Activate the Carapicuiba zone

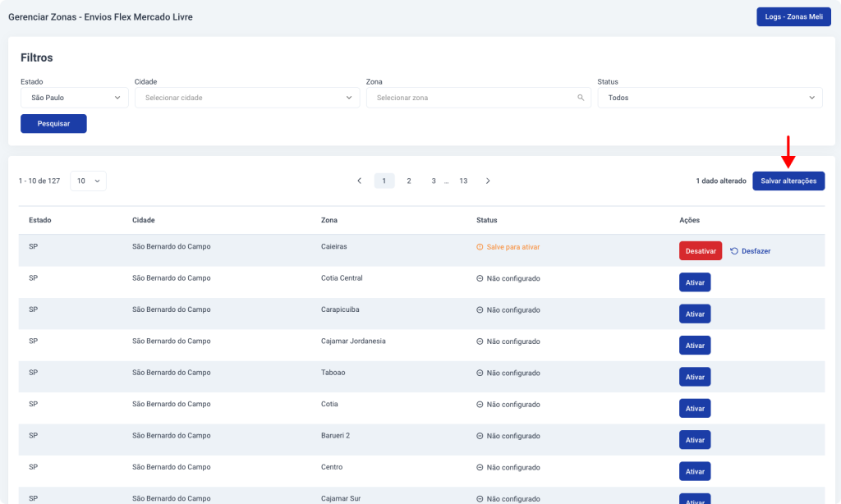[695, 314]
